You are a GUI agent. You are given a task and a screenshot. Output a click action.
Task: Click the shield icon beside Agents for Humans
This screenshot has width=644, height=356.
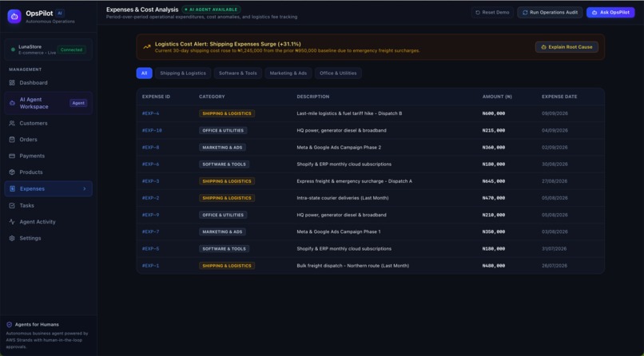[9, 324]
